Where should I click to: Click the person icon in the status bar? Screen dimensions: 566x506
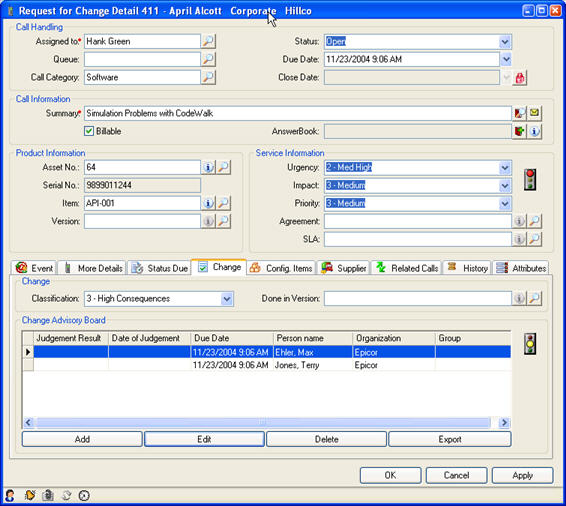(x=10, y=496)
